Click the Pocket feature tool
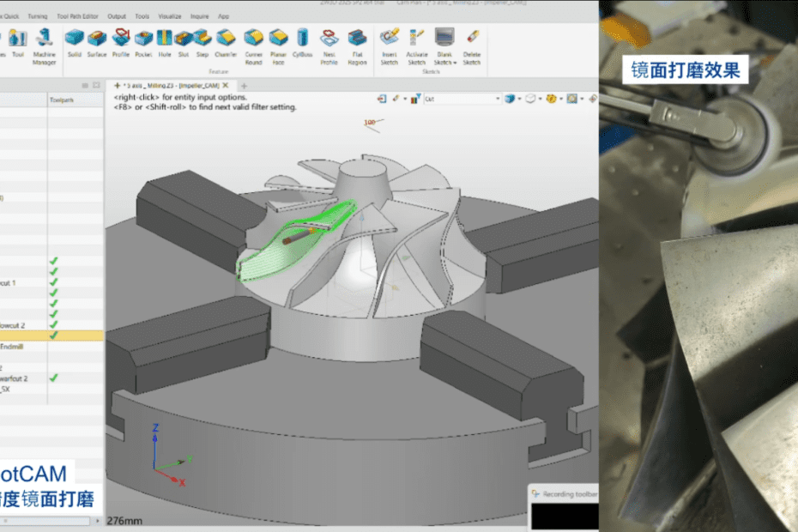 [143, 39]
